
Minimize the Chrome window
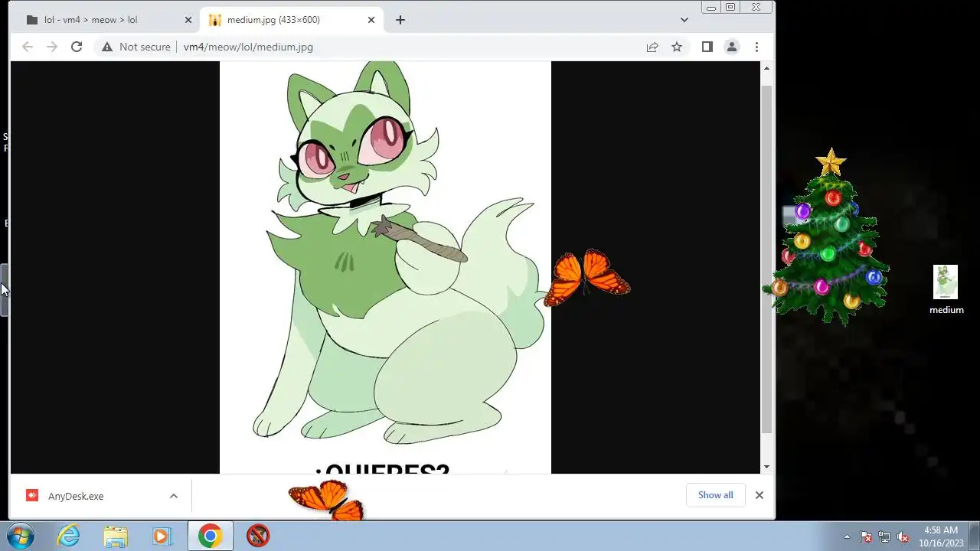(711, 7)
